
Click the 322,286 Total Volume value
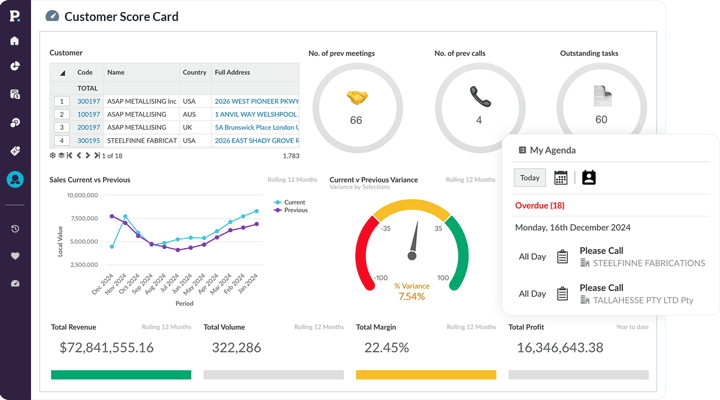236,348
